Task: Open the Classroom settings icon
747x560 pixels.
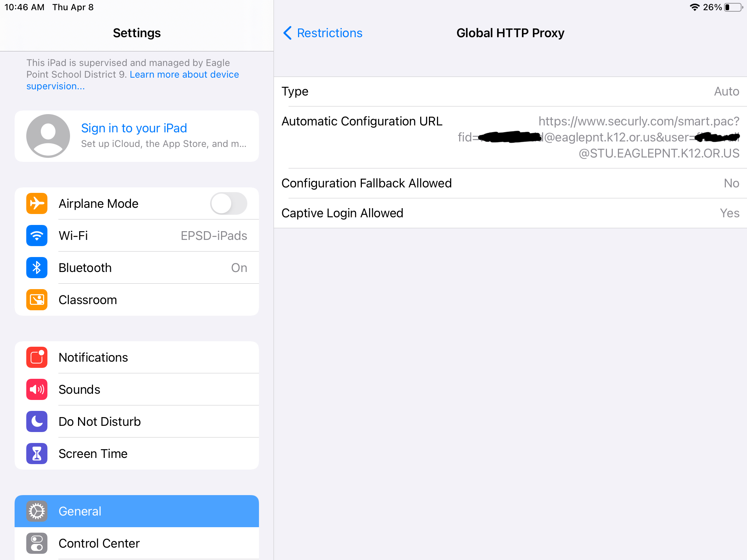Action: [36, 300]
